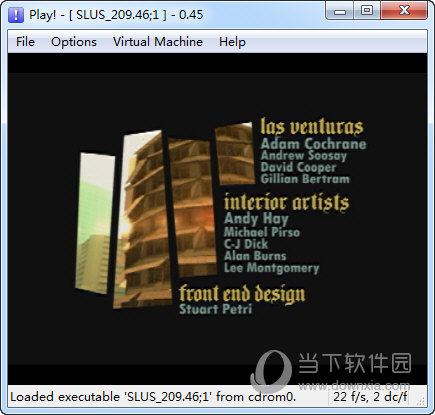Click the 'Michael Pirso' credit name
The height and width of the screenshot is (415, 435).
pyautogui.click(x=262, y=232)
